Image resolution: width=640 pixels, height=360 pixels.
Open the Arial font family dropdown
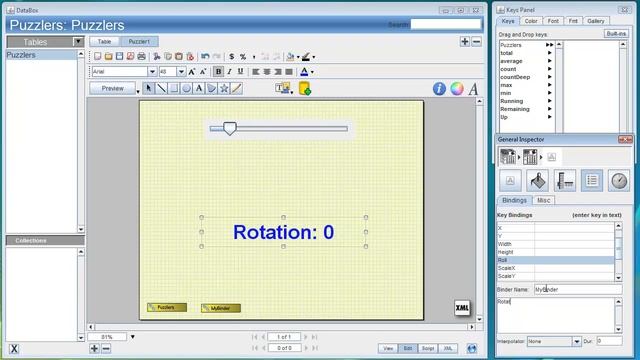[x=152, y=72]
